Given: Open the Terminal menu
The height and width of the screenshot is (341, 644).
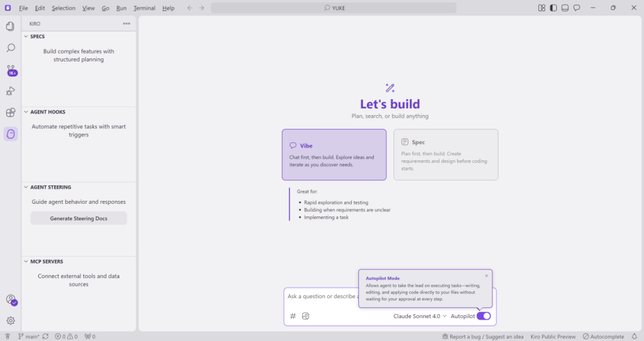Looking at the screenshot, I should click(144, 8).
